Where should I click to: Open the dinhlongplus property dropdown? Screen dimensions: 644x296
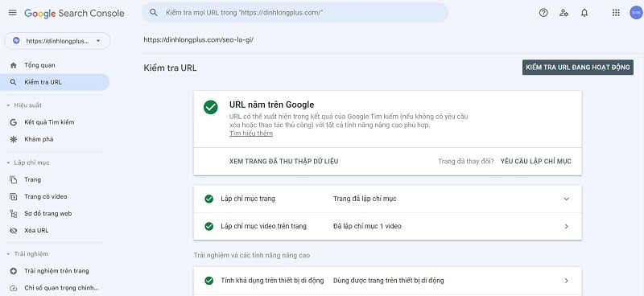click(57, 41)
